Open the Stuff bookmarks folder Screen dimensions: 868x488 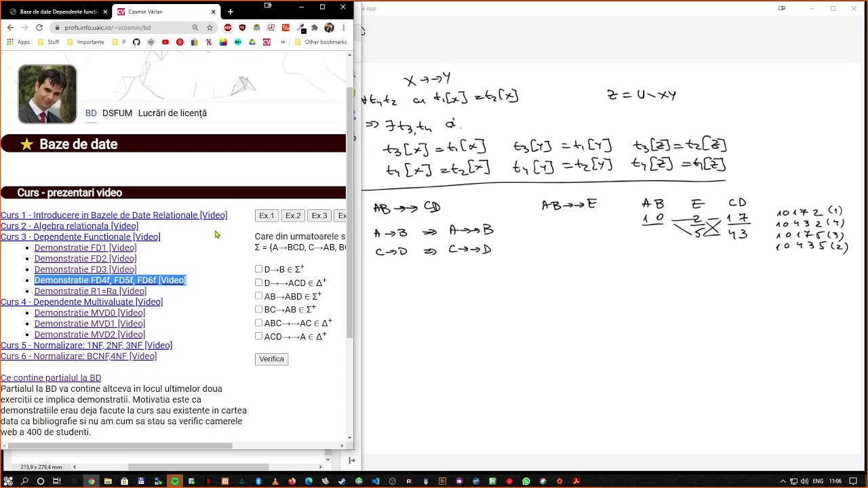click(48, 42)
